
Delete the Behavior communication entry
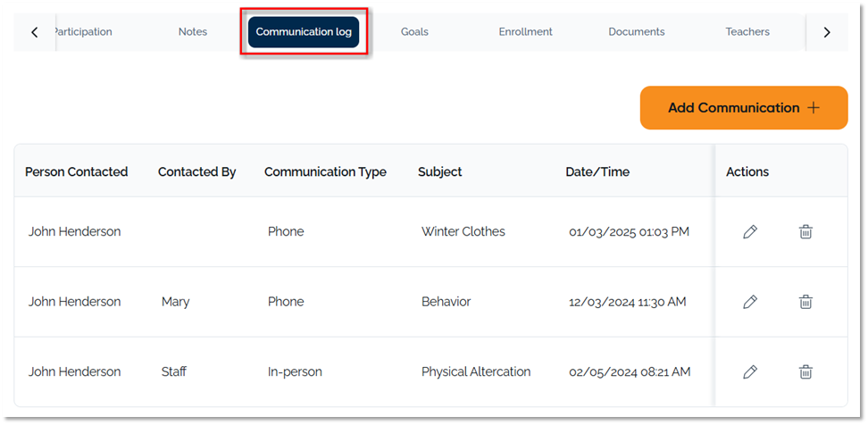805,302
